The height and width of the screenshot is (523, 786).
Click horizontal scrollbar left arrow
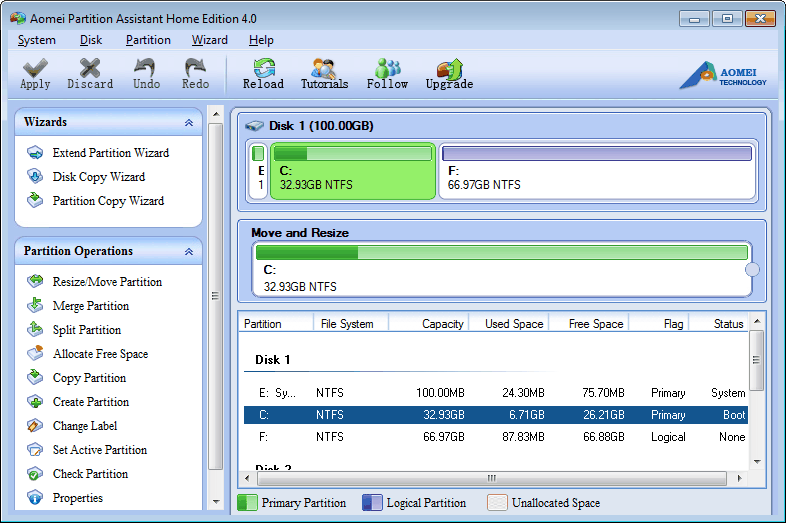[247, 478]
